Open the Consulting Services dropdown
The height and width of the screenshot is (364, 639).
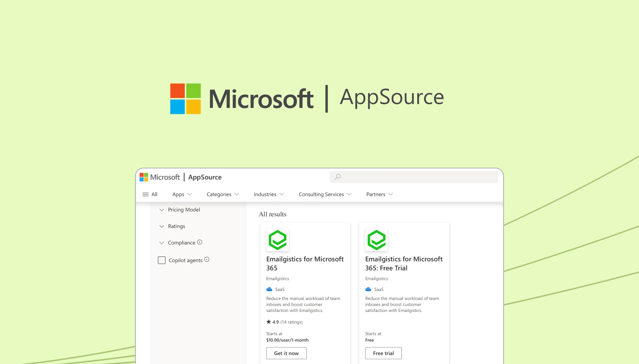pyautogui.click(x=325, y=194)
